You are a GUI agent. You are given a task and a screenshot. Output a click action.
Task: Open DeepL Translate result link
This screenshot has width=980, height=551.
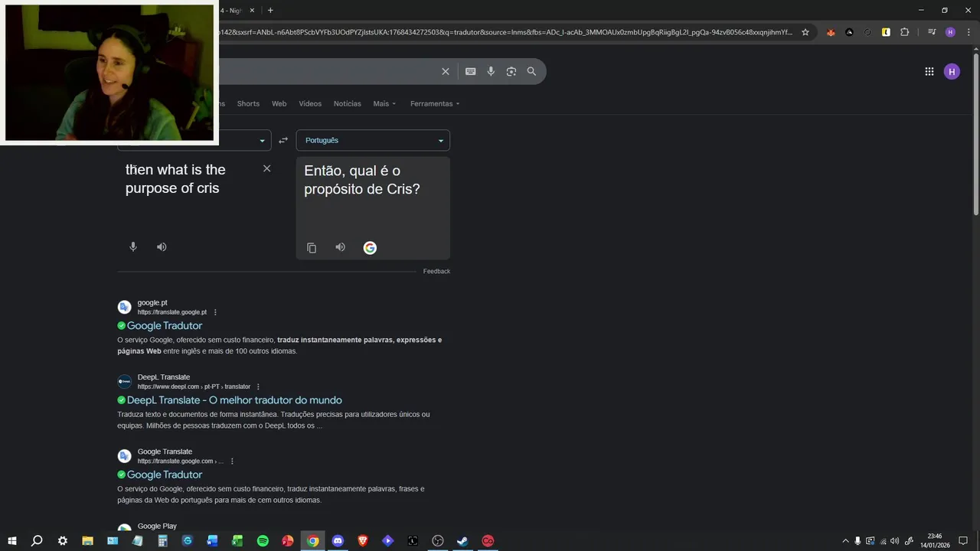click(x=234, y=400)
